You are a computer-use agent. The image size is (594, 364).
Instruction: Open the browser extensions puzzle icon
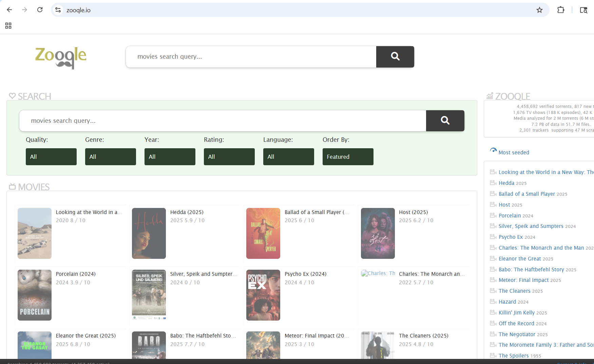561,10
